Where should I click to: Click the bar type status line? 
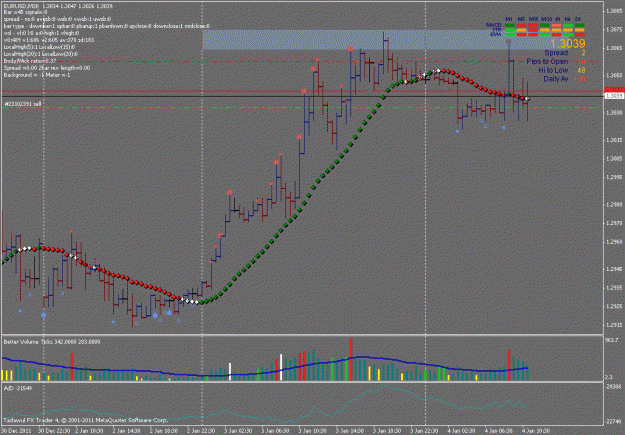click(106, 26)
